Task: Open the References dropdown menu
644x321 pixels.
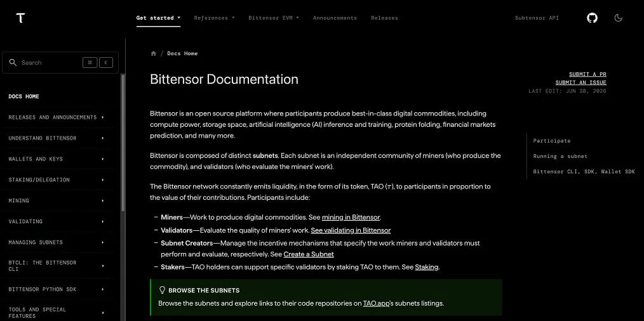Action: [215, 18]
